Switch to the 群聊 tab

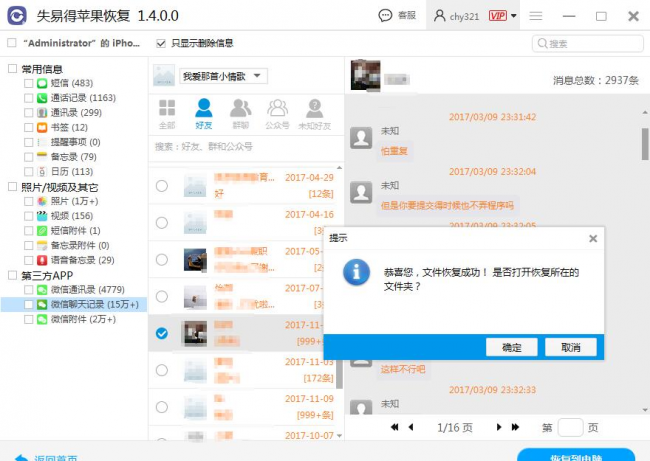(x=240, y=114)
